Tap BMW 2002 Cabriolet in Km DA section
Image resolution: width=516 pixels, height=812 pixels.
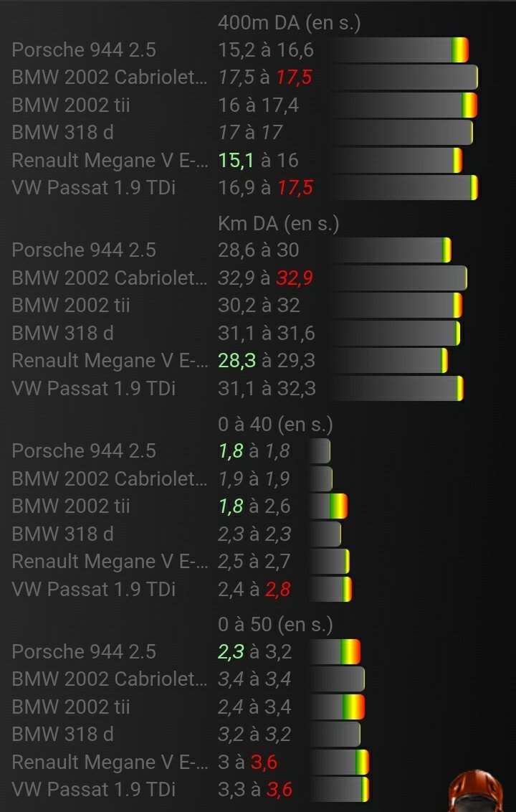click(x=109, y=278)
